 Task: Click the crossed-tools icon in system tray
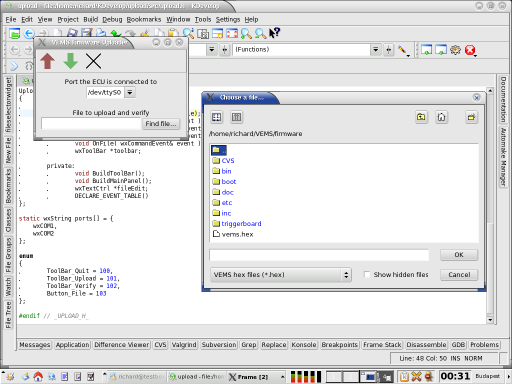(x=416, y=377)
